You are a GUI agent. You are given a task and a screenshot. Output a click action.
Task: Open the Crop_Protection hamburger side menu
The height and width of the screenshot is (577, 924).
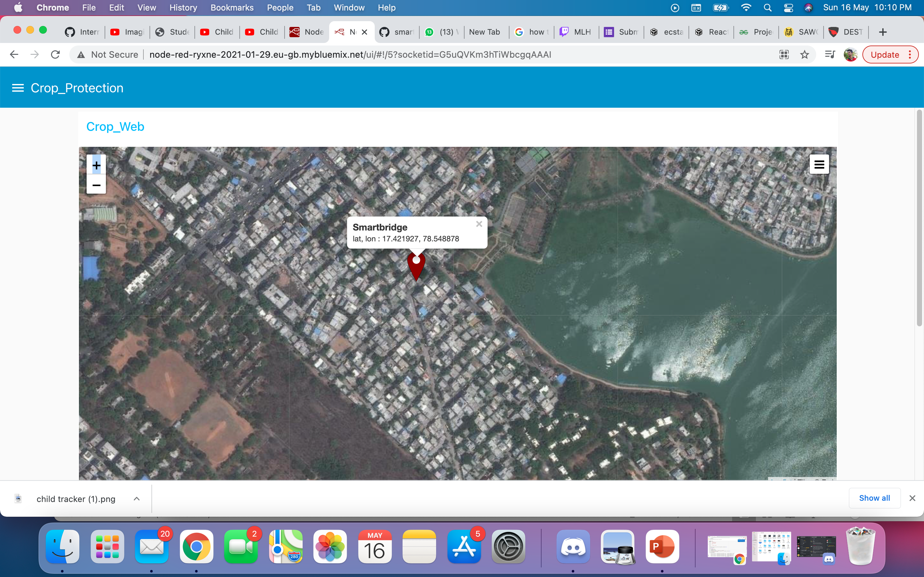pyautogui.click(x=18, y=88)
